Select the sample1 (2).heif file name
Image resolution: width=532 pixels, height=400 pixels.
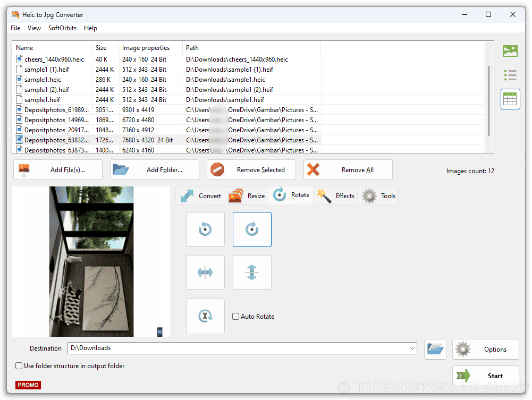click(x=47, y=90)
